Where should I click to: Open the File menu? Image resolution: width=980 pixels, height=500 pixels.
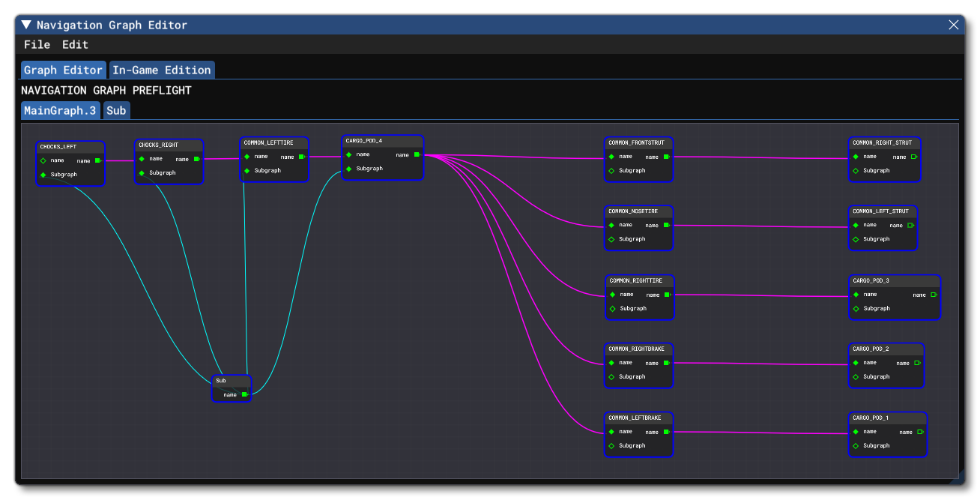coord(37,44)
